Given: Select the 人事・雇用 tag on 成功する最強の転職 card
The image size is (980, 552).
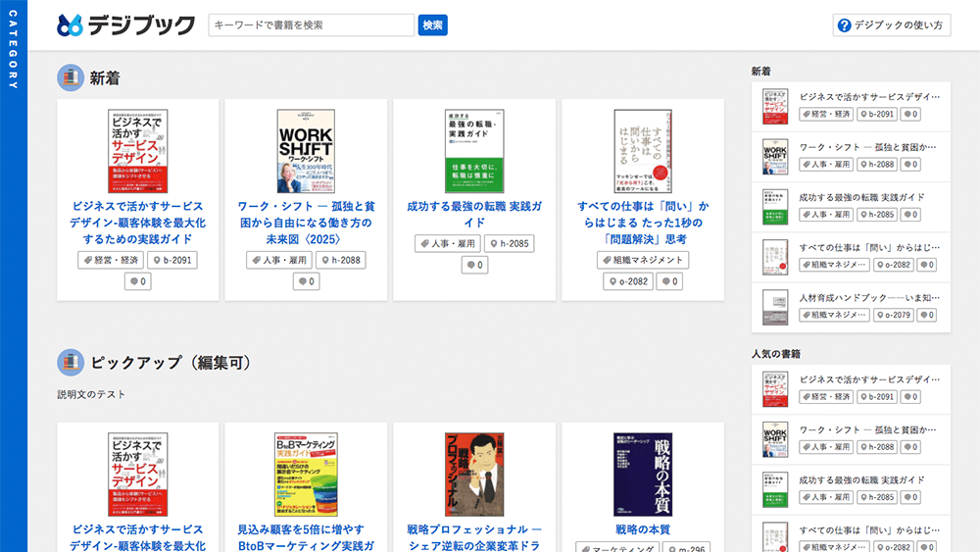Looking at the screenshot, I should click(447, 243).
